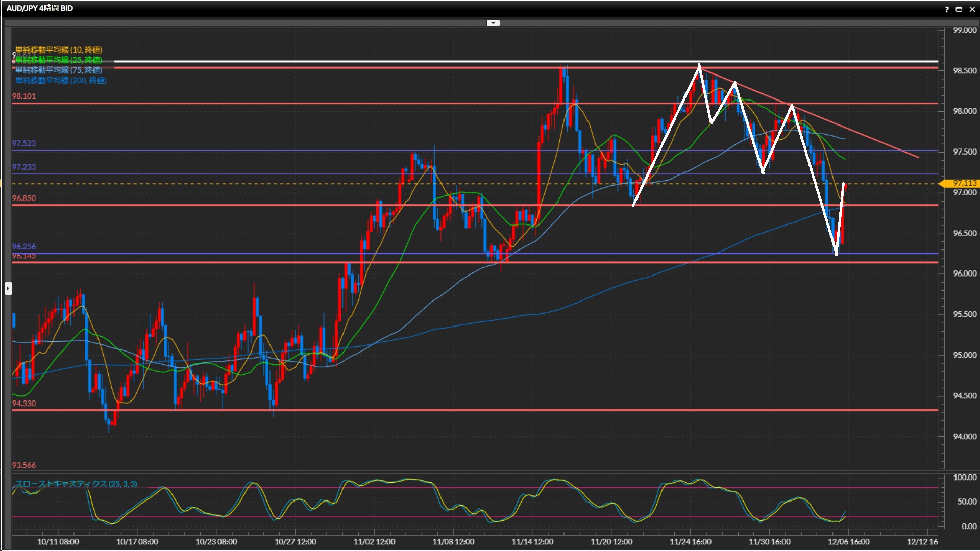Click the descending red trendline
980x551 pixels.
(868, 137)
